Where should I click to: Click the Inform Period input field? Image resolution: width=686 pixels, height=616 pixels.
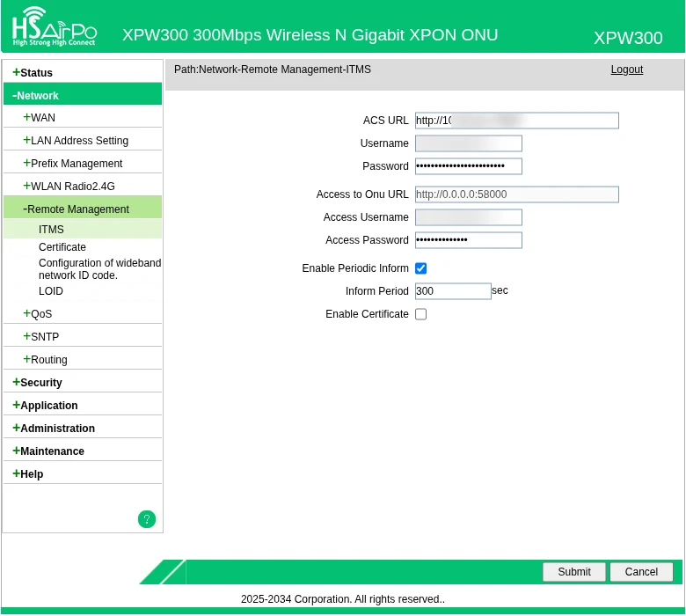453,291
